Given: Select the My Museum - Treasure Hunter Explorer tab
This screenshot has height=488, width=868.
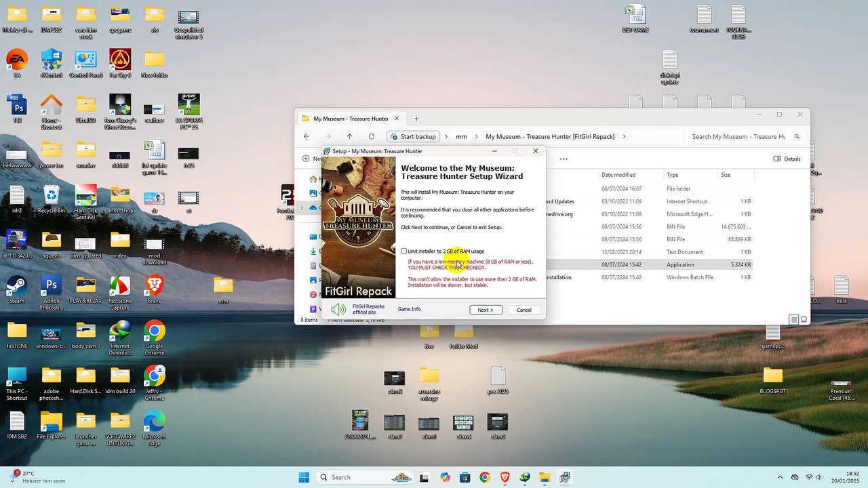Looking at the screenshot, I should pyautogui.click(x=351, y=119).
